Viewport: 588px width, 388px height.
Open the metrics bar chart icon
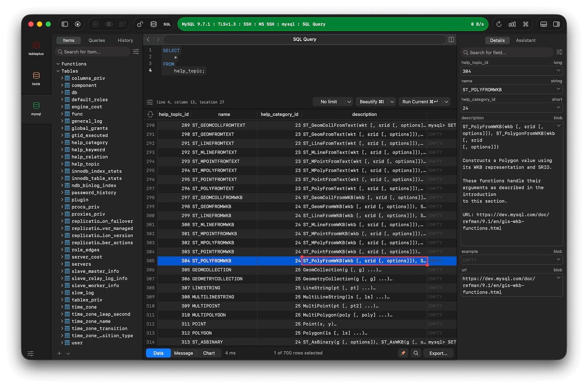[x=512, y=24]
